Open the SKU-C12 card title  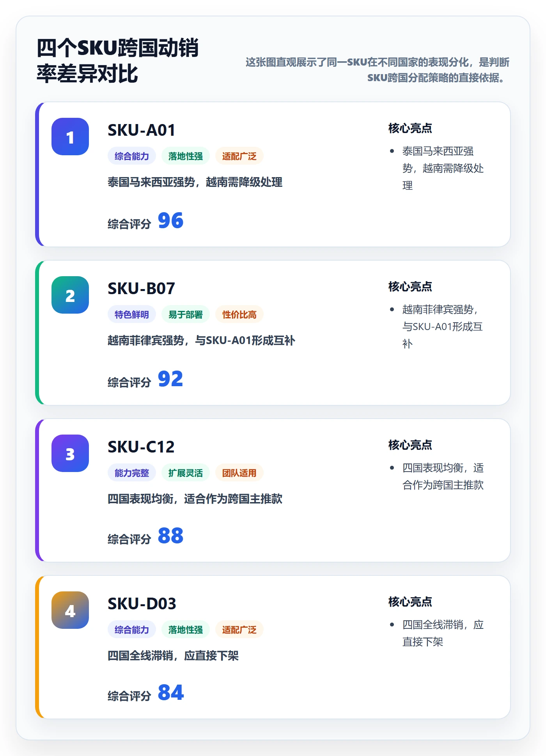pyautogui.click(x=141, y=447)
